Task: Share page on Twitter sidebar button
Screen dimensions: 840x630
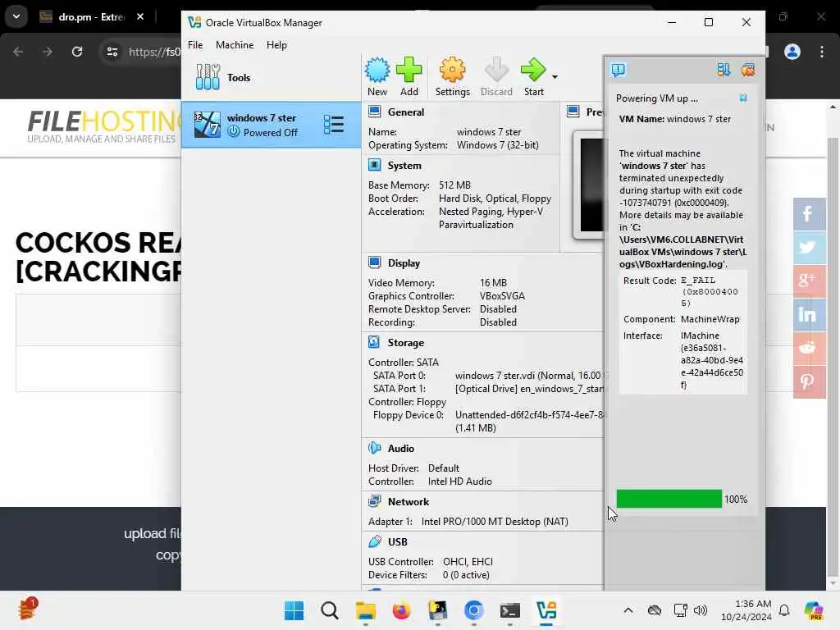Action: tap(809, 247)
